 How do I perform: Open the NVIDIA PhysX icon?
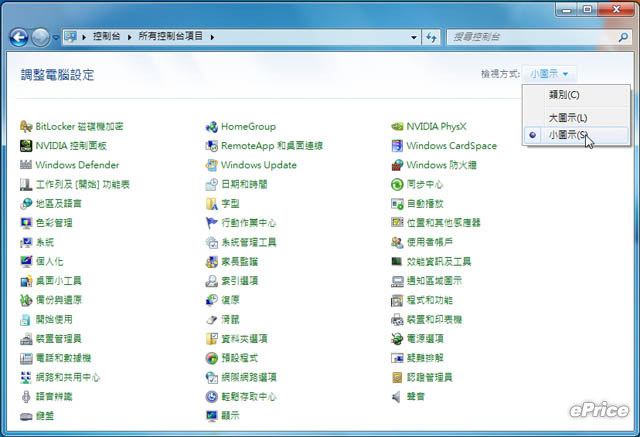click(397, 126)
